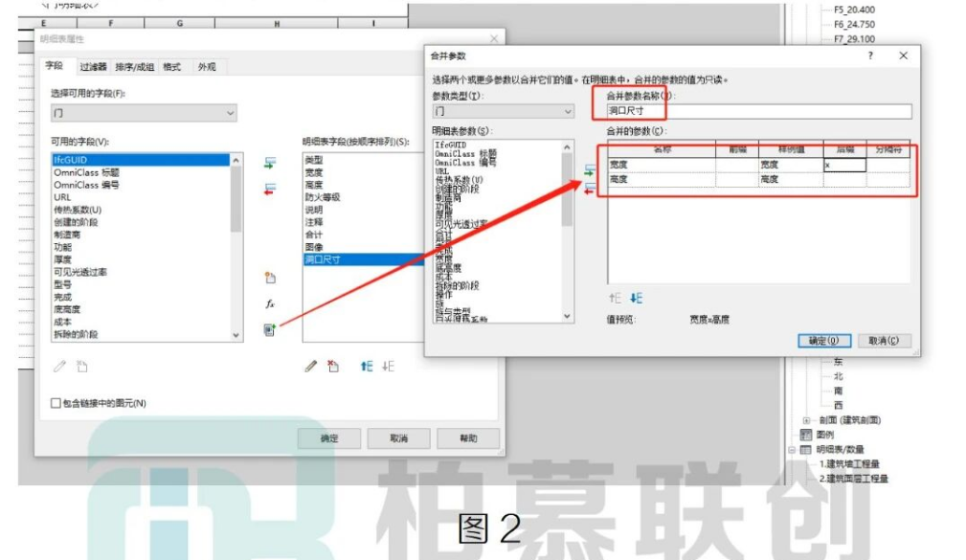Click move down icon in 合并参数 dialog
The width and height of the screenshot is (966, 560).
[637, 298]
